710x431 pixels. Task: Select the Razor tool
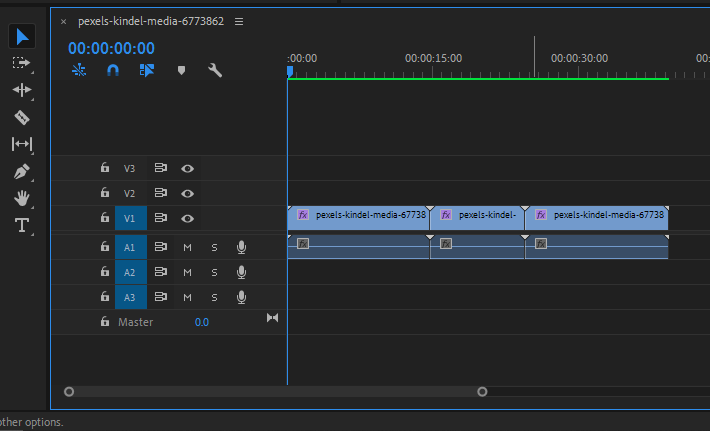[22, 117]
